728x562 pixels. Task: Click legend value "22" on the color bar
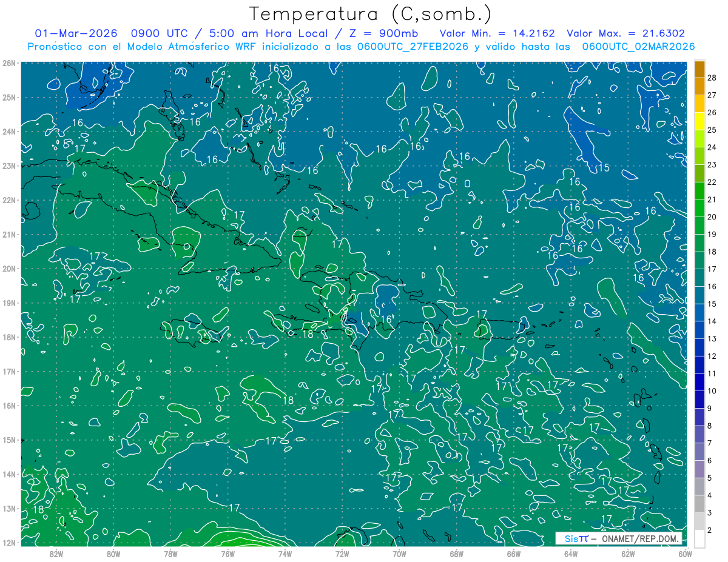712,182
